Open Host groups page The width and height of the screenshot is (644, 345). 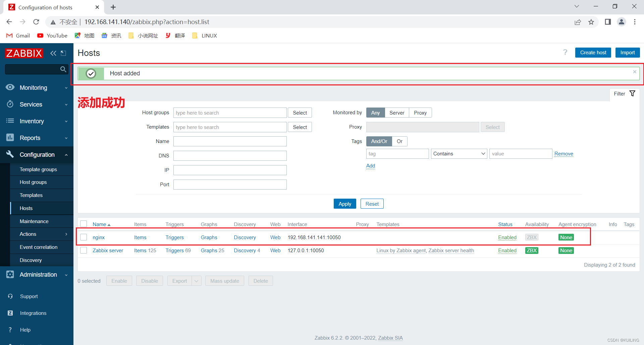tap(42, 182)
